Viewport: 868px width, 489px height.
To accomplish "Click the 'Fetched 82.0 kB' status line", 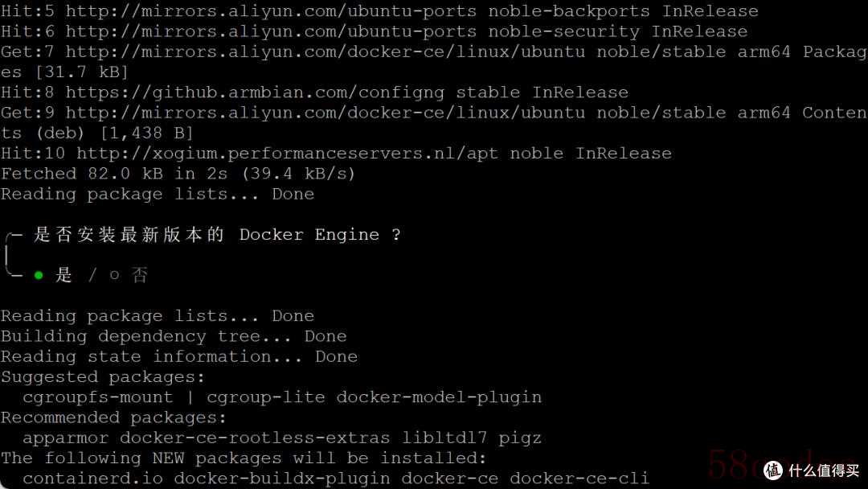I will (x=178, y=174).
